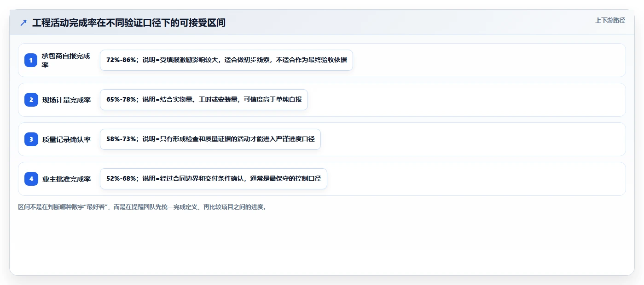
Task: Select the 现场计量完成率 label
Action: click(x=66, y=100)
